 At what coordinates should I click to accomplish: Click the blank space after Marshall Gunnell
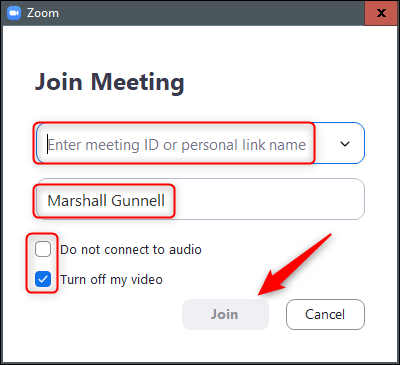point(267,200)
